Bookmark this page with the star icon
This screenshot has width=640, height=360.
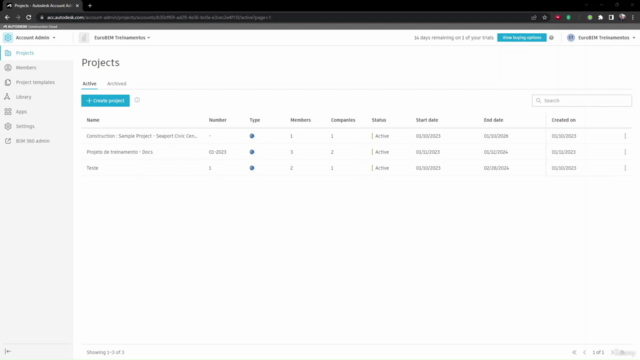(x=544, y=18)
